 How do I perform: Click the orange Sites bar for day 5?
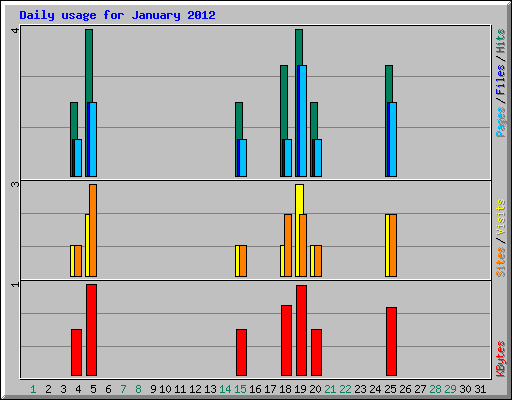93,230
